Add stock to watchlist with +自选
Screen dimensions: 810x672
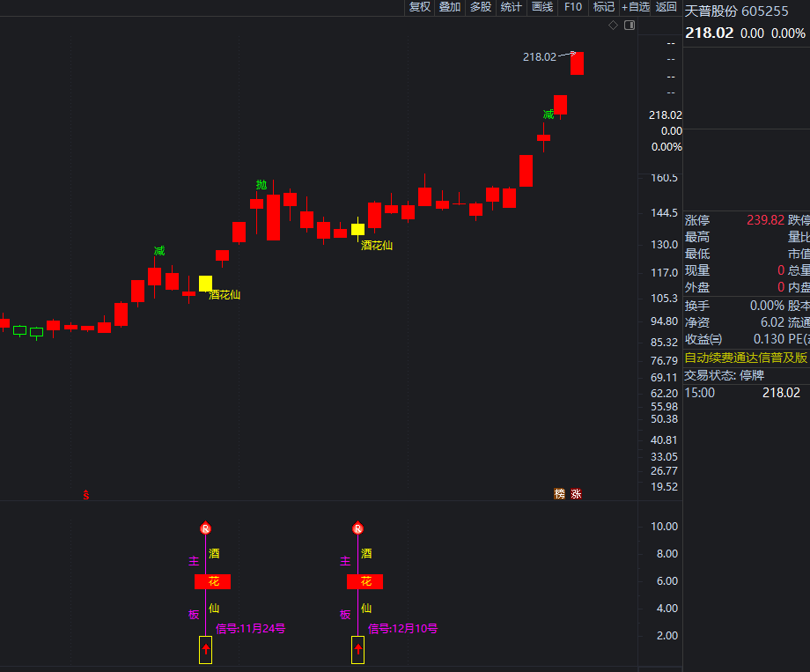coord(635,7)
